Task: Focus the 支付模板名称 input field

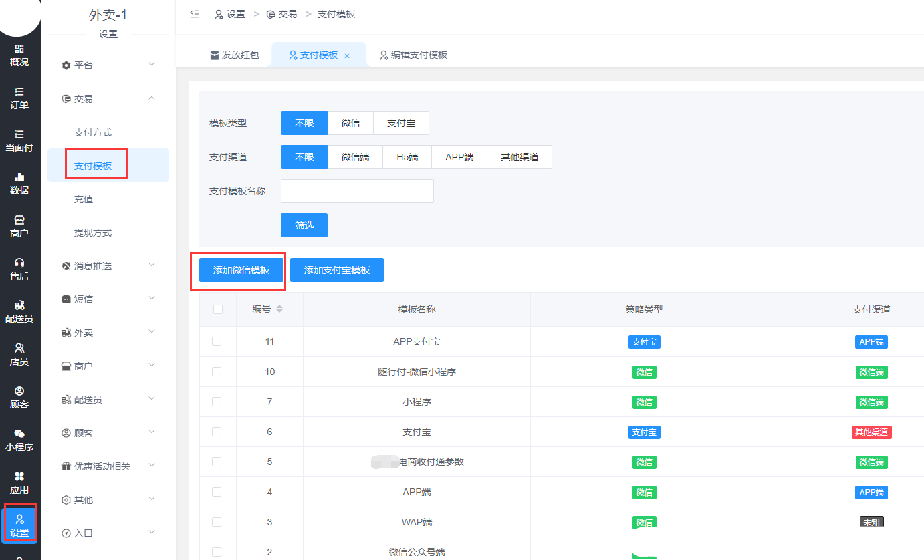Action: pos(357,191)
